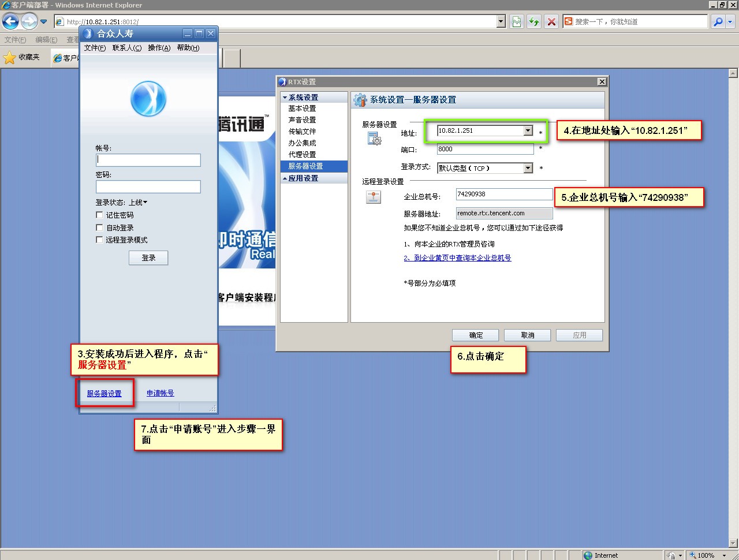The height and width of the screenshot is (560, 739).
Task: Open the 登录状态 上线 status dropdown
Action: coord(138,203)
